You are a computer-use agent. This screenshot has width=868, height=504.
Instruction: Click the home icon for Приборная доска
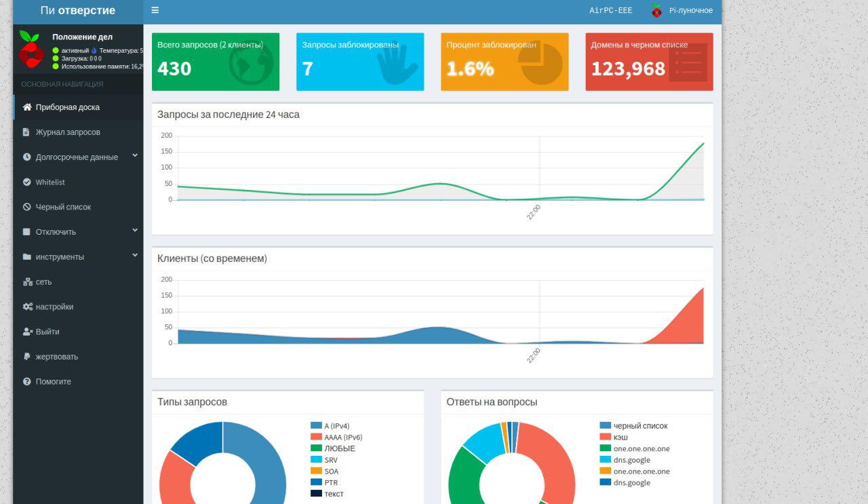[27, 107]
